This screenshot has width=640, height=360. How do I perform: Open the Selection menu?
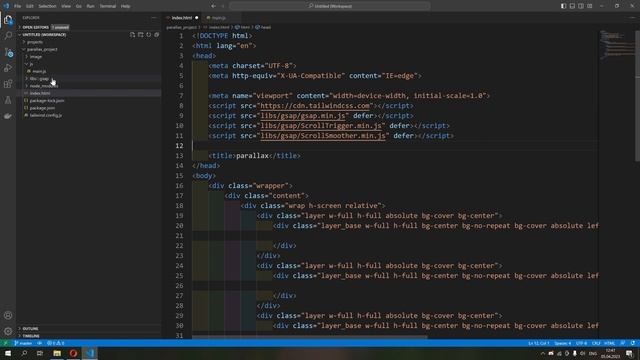pos(47,6)
